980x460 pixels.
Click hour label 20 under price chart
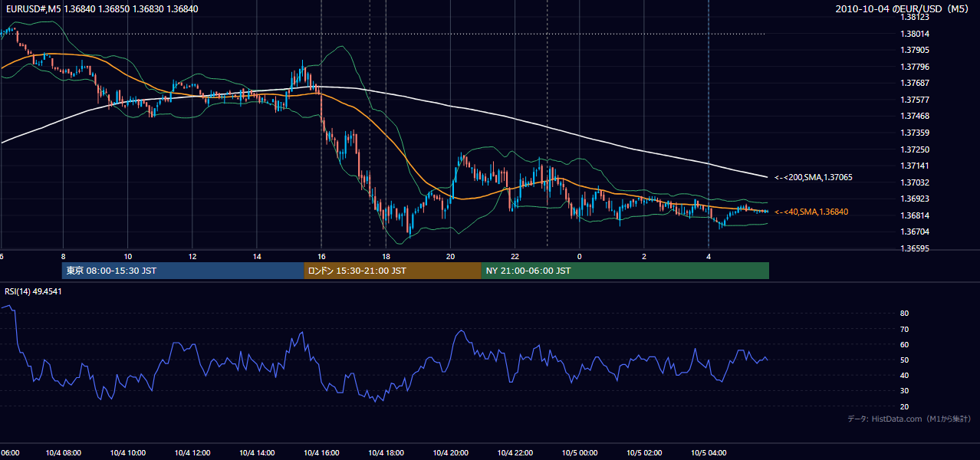pyautogui.click(x=450, y=256)
